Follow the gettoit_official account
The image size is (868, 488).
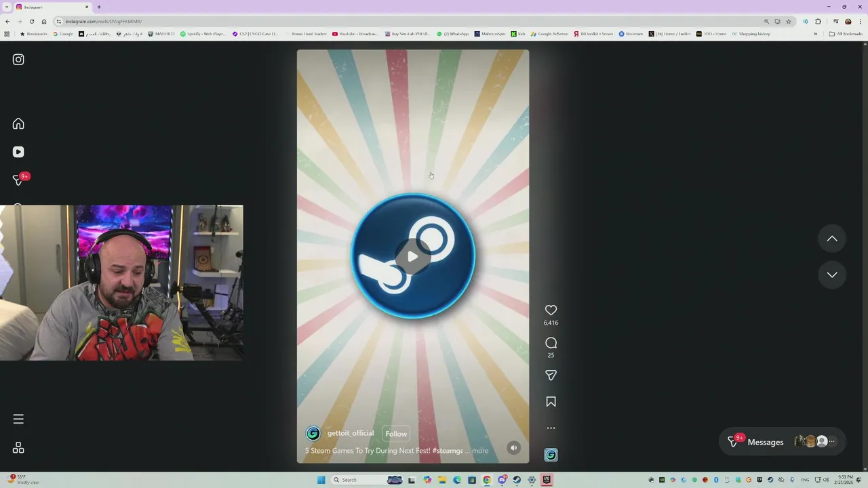(396, 434)
